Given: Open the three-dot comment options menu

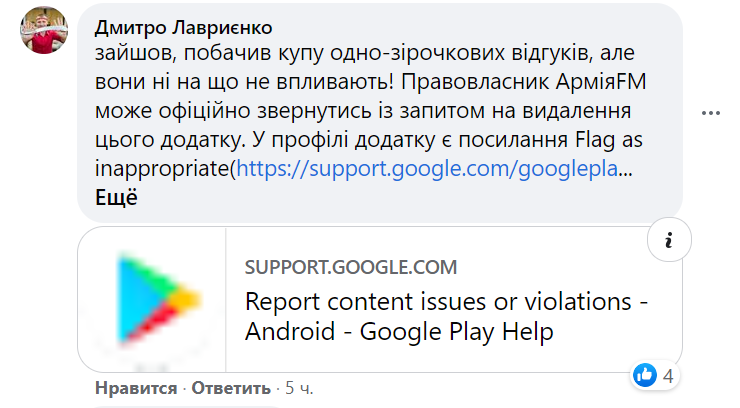Looking at the screenshot, I should pos(711,114).
